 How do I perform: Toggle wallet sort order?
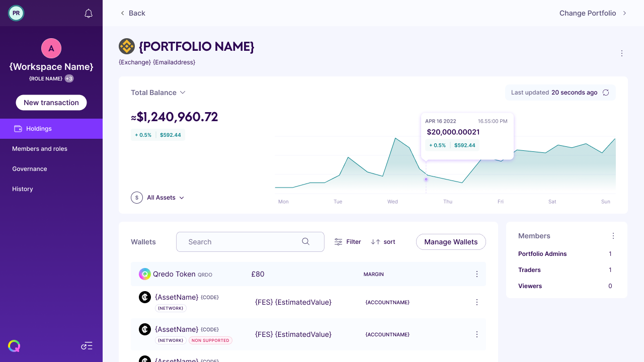[383, 242]
